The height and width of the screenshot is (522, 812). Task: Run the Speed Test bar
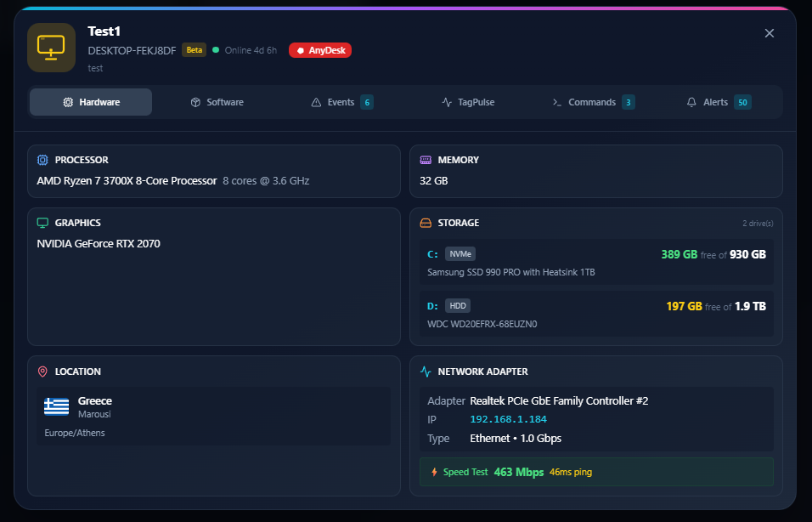pos(596,472)
